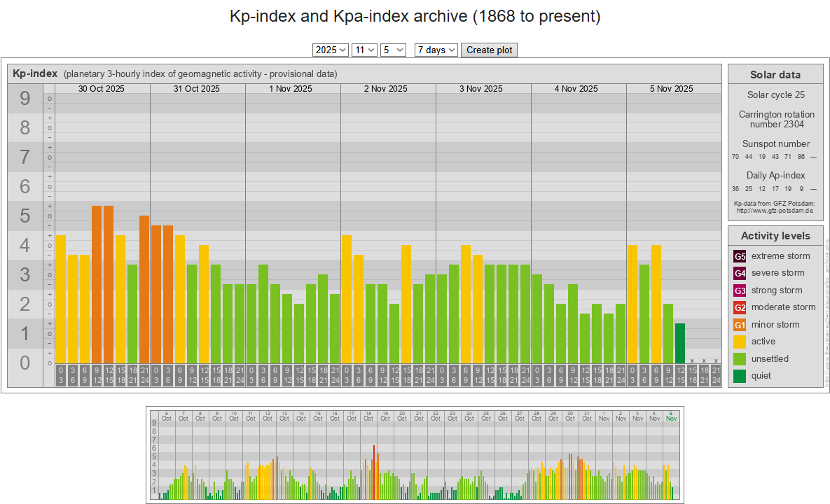This screenshot has width=830, height=504.
Task: Open the 7 days duration dropdown
Action: click(436, 50)
